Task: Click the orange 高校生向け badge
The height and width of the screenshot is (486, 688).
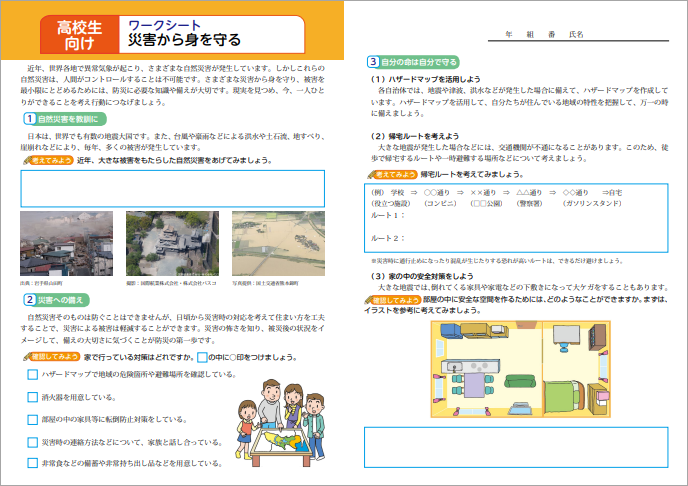Action: [x=73, y=34]
